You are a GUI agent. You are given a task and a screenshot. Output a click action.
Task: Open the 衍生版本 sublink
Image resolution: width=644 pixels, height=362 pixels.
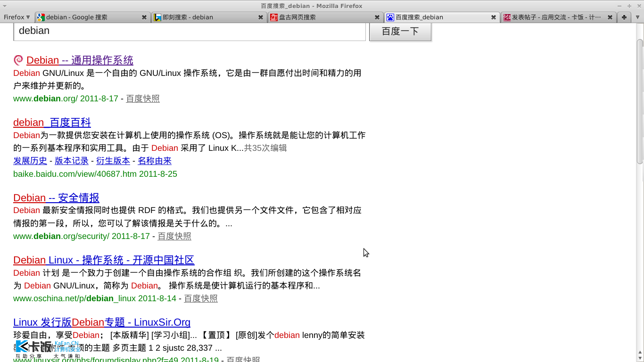pos(113,161)
